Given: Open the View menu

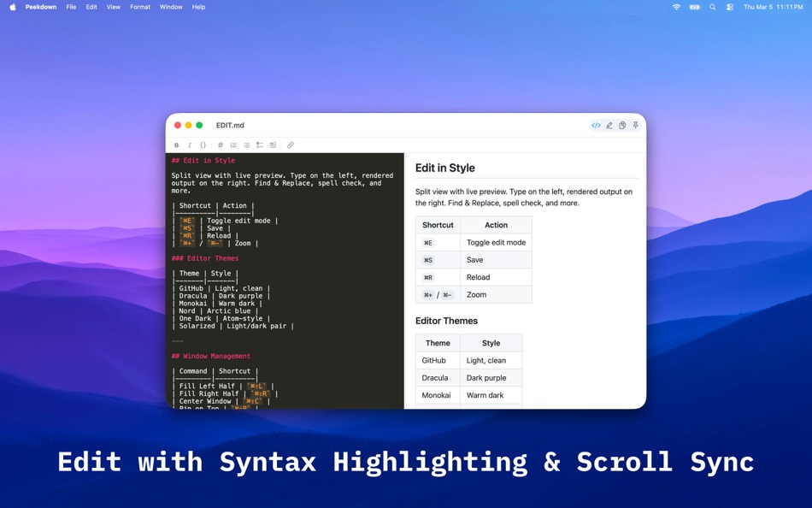Looking at the screenshot, I should coord(114,7).
